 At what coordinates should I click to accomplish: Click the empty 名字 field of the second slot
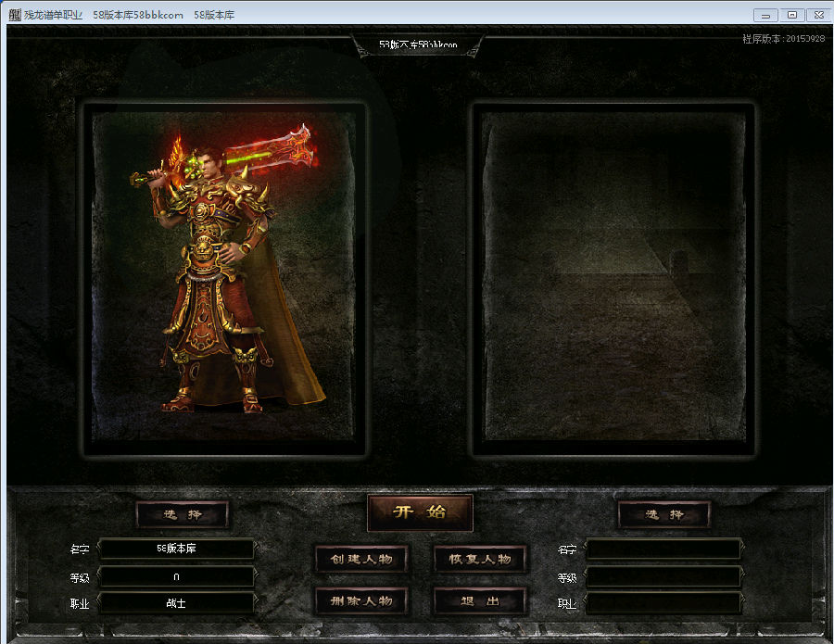[x=663, y=549]
